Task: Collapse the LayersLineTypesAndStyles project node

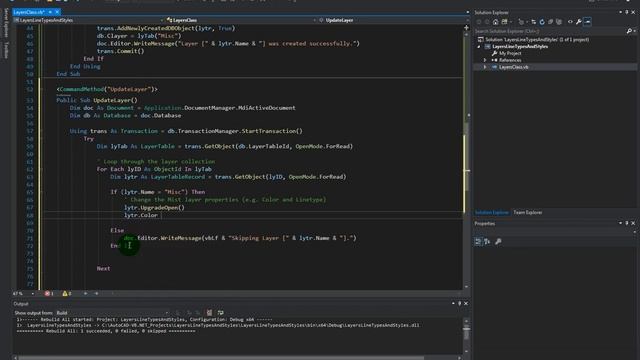Action: (x=479, y=47)
